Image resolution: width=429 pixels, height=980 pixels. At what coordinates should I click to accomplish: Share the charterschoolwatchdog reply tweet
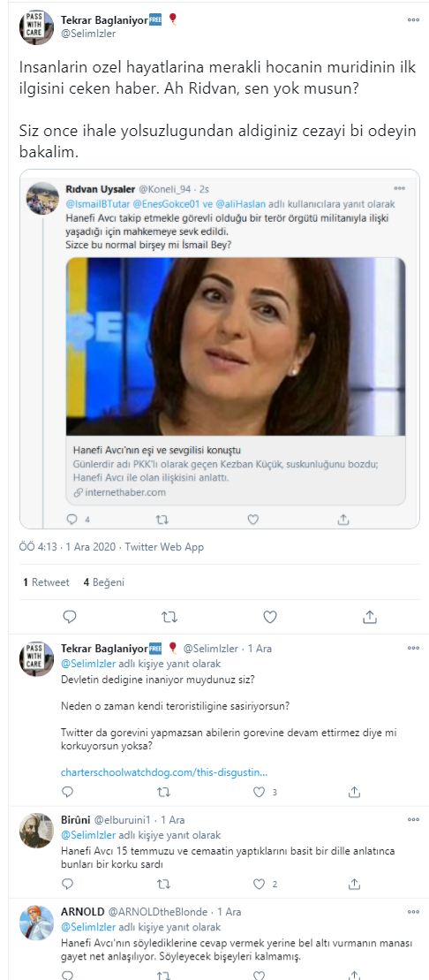pos(355,792)
